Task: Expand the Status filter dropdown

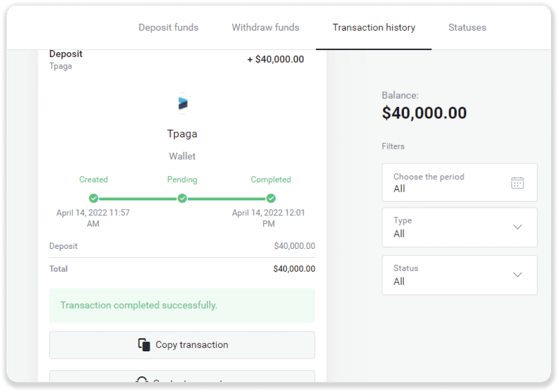Action: (x=459, y=275)
